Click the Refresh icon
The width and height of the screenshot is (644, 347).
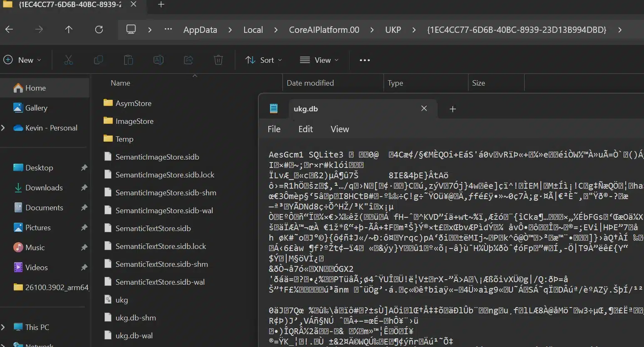click(99, 30)
